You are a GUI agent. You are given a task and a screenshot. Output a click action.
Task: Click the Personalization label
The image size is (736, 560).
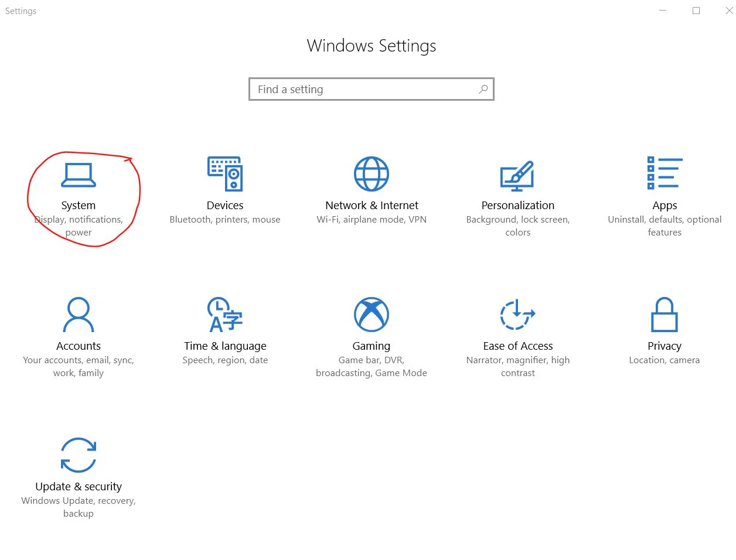pyautogui.click(x=518, y=206)
